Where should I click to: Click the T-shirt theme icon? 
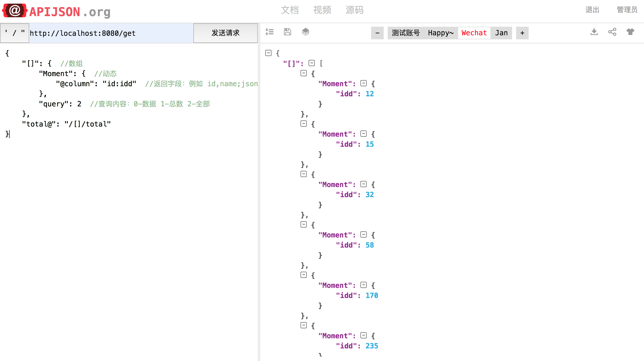(x=630, y=32)
